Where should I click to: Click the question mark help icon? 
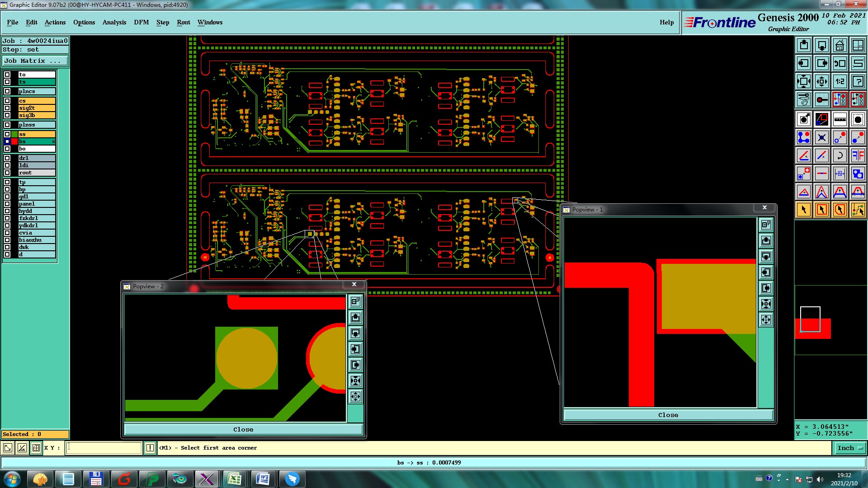858,81
